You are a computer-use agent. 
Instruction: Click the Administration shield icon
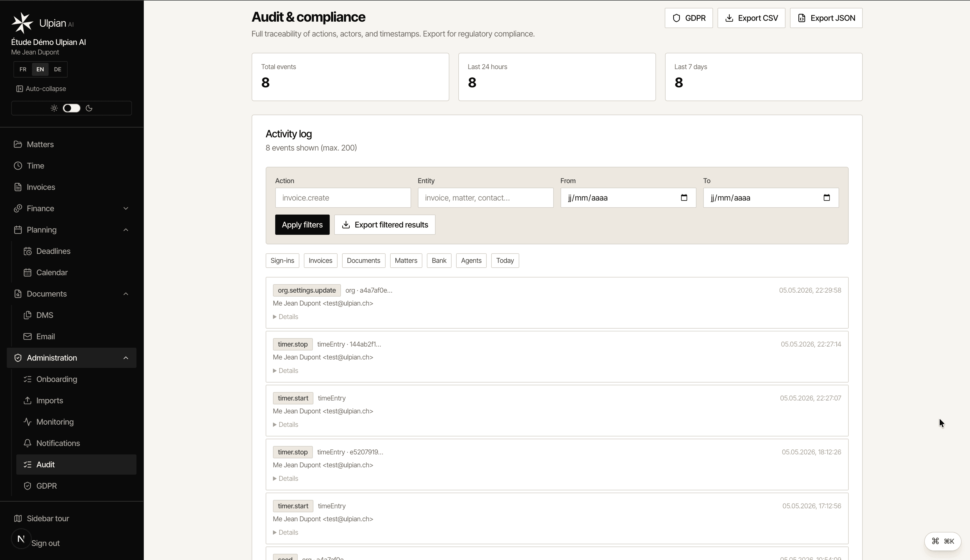pyautogui.click(x=18, y=358)
